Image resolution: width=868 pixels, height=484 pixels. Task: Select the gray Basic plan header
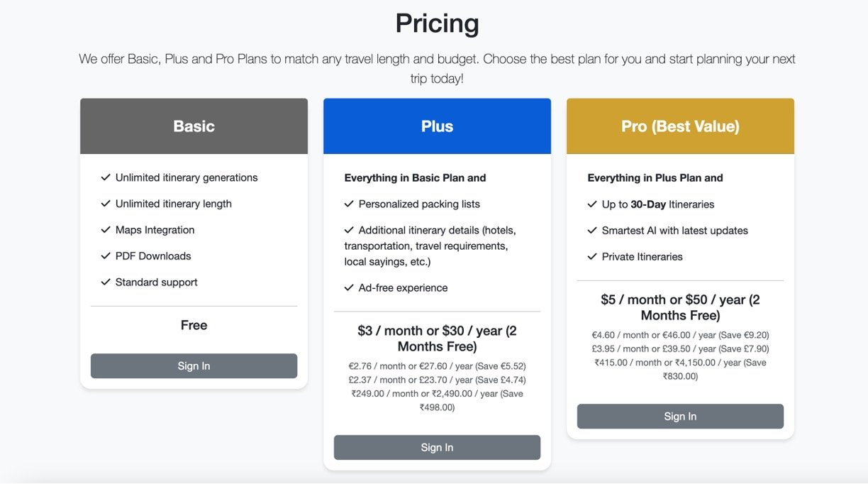[x=194, y=126]
